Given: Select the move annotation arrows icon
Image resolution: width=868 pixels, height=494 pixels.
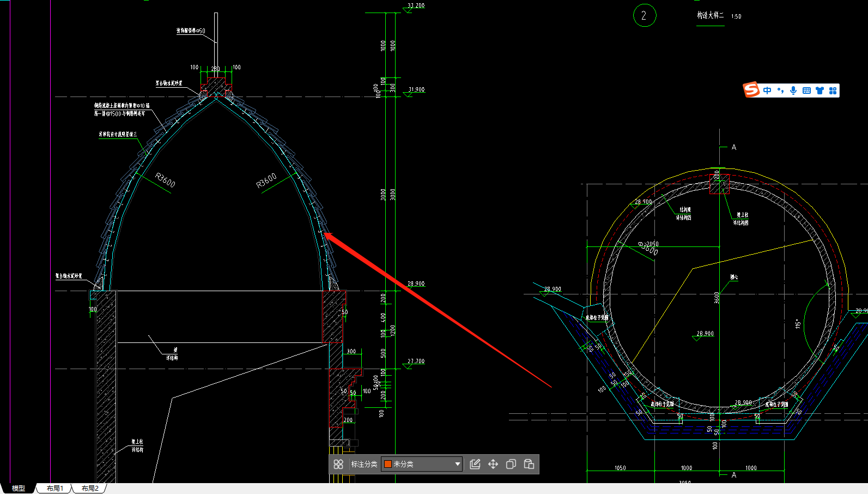Looking at the screenshot, I should pos(493,464).
